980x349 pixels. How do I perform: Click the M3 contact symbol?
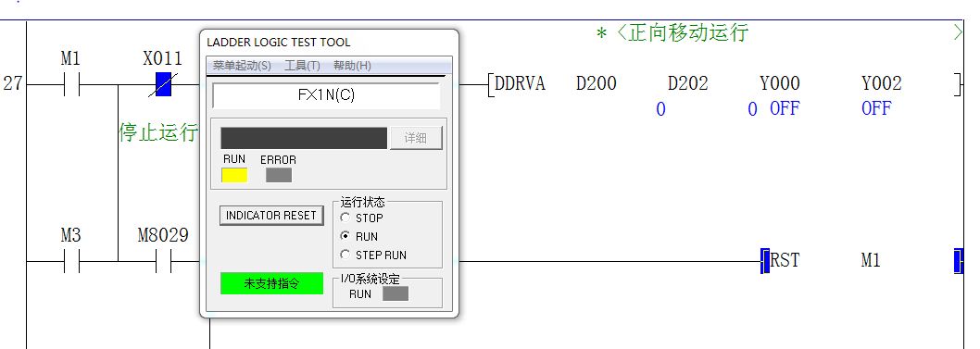click(71, 261)
